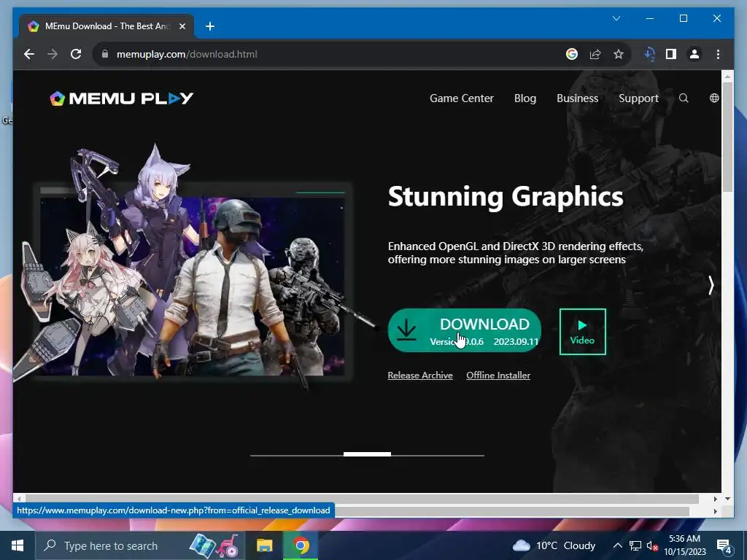Click the green DOWNLOAD button
747x560 pixels.
coord(465,330)
